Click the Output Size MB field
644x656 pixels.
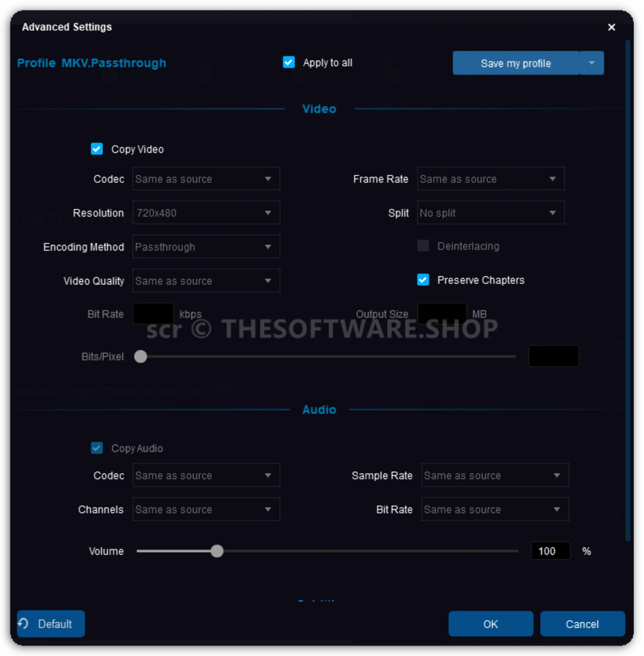[x=442, y=314]
